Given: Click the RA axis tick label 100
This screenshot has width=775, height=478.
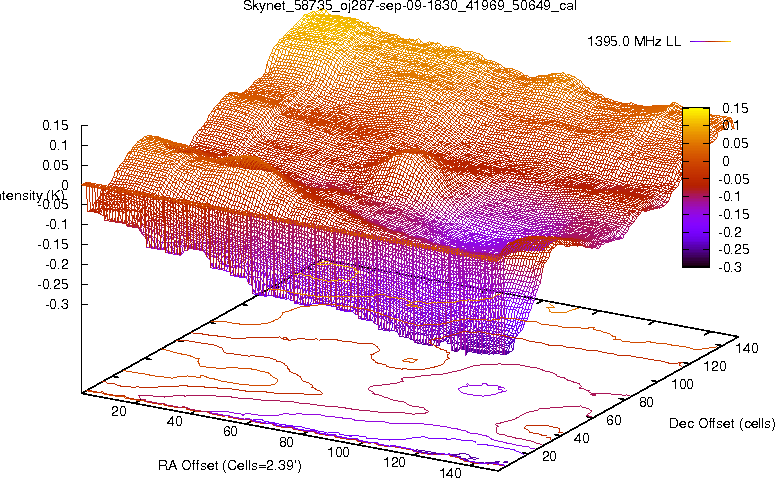Looking at the screenshot, I should (339, 452).
